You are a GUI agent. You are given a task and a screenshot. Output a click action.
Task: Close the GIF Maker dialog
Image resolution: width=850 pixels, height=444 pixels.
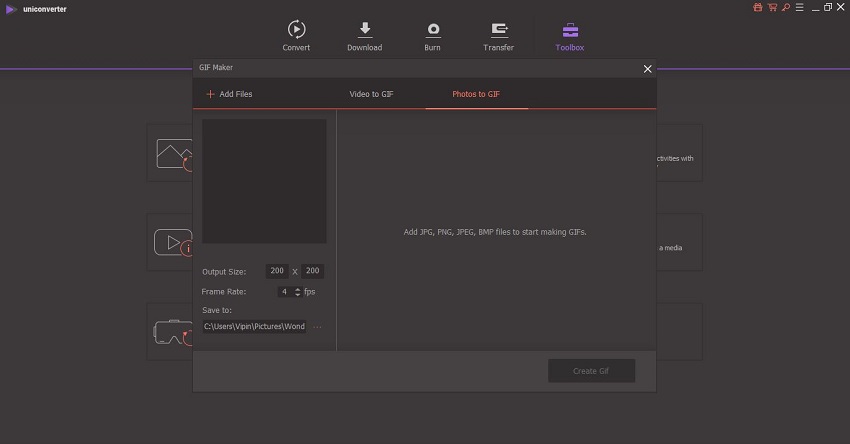point(647,69)
